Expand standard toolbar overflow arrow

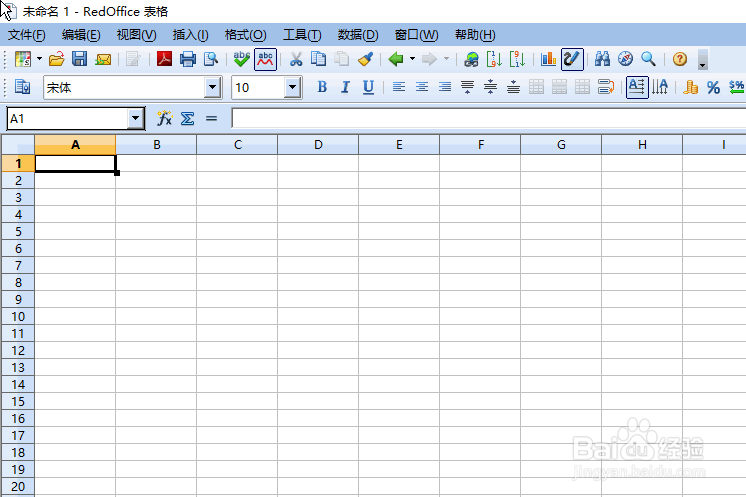click(x=702, y=60)
